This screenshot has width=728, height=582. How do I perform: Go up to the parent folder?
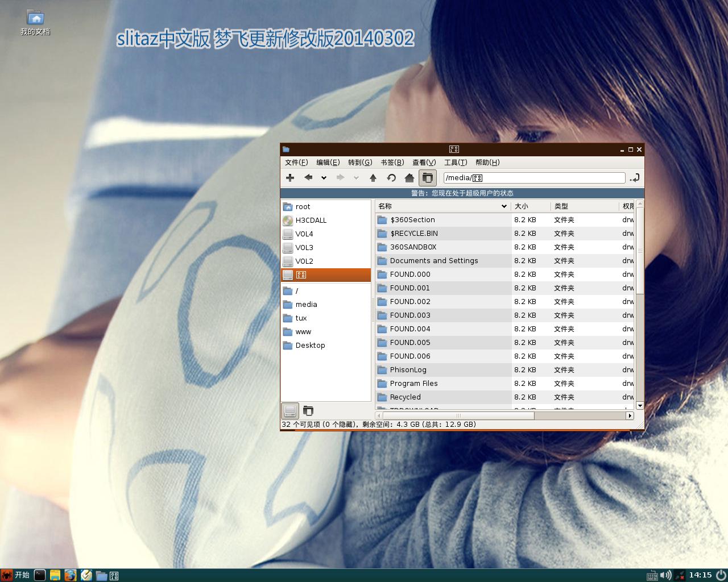click(x=373, y=178)
